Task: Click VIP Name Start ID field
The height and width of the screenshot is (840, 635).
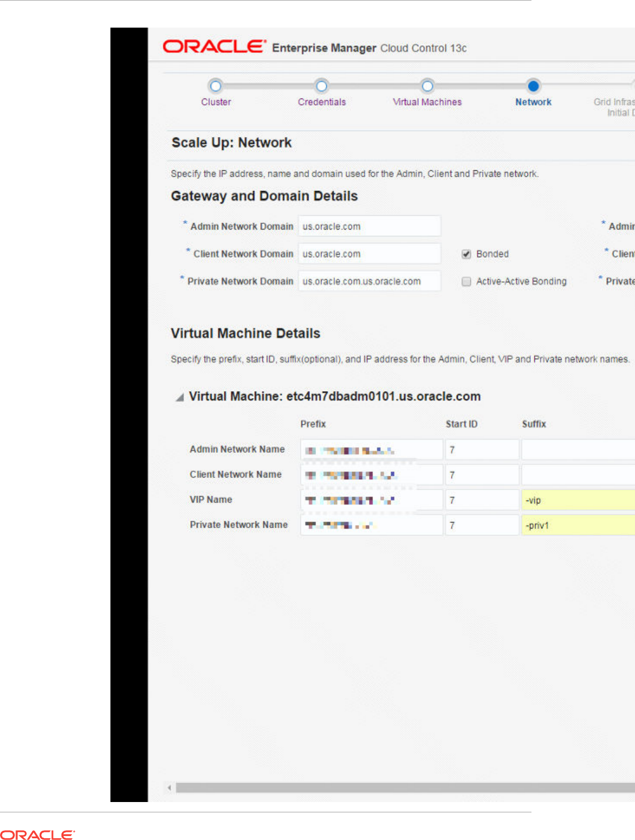Action: (x=482, y=500)
